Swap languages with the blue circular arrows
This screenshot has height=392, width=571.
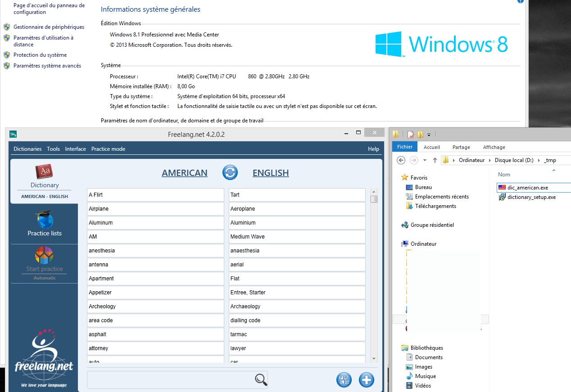[x=230, y=173]
